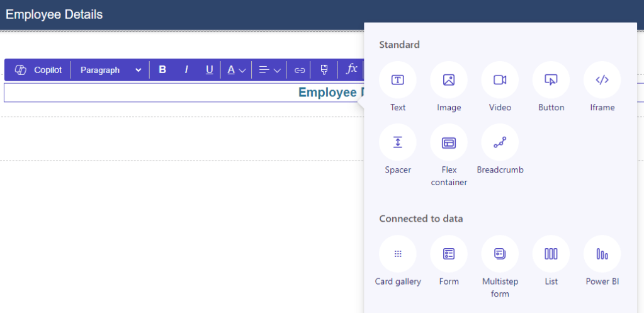This screenshot has height=313, width=644.
Task: Add a Spacer component
Action: (398, 142)
